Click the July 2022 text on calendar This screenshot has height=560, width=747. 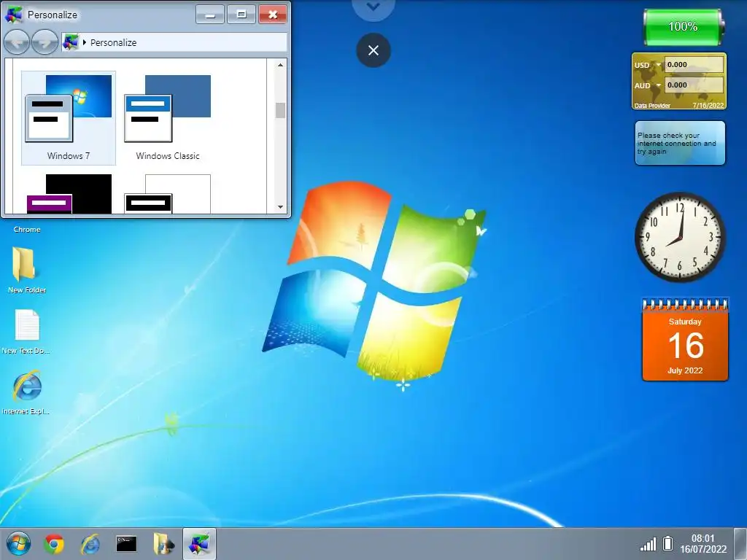(685, 370)
